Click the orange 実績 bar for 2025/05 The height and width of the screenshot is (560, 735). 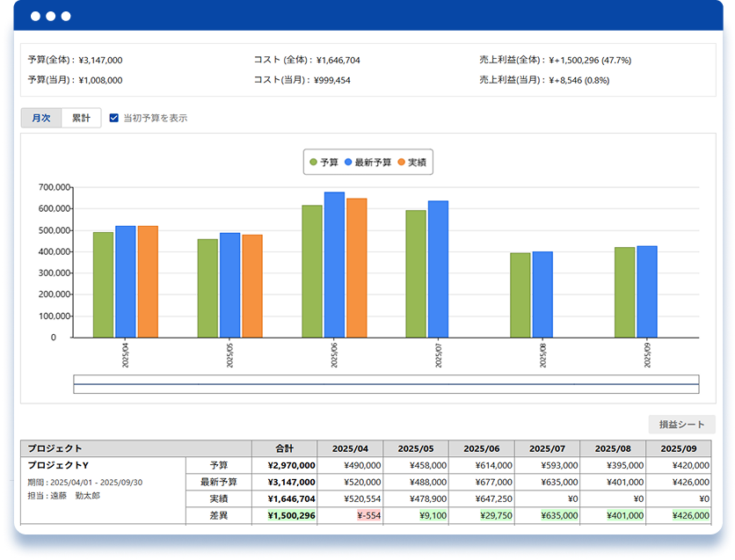tap(252, 286)
